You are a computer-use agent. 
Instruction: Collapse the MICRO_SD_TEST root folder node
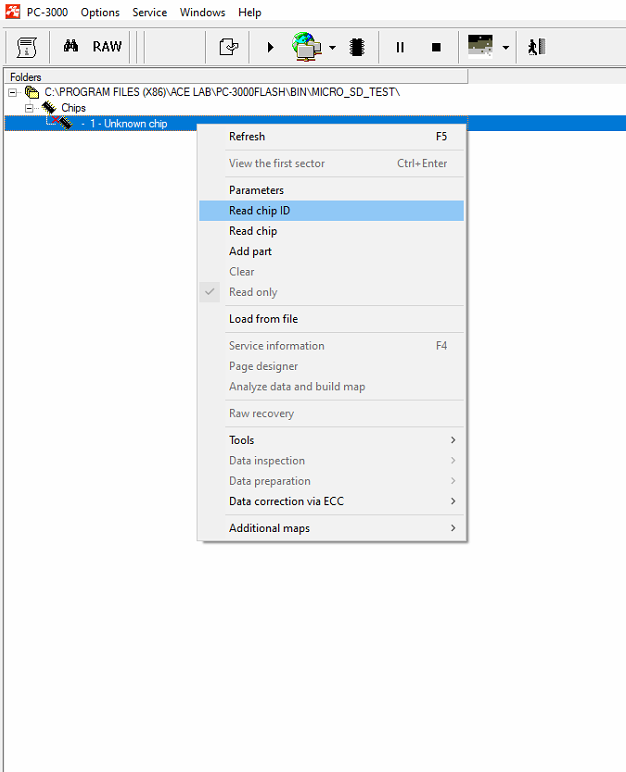point(13,92)
